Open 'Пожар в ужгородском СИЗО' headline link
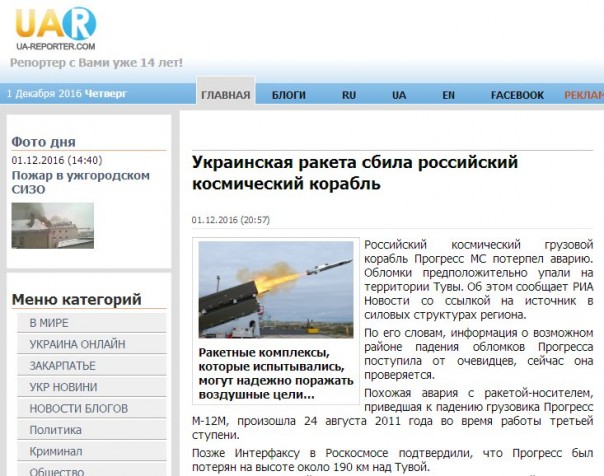 [80, 183]
